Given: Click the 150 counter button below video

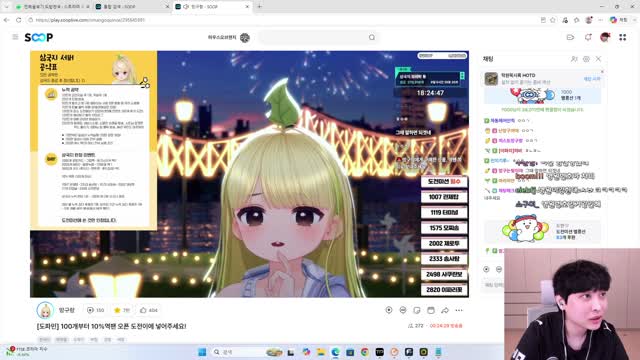Looking at the screenshot, I should [x=95, y=310].
